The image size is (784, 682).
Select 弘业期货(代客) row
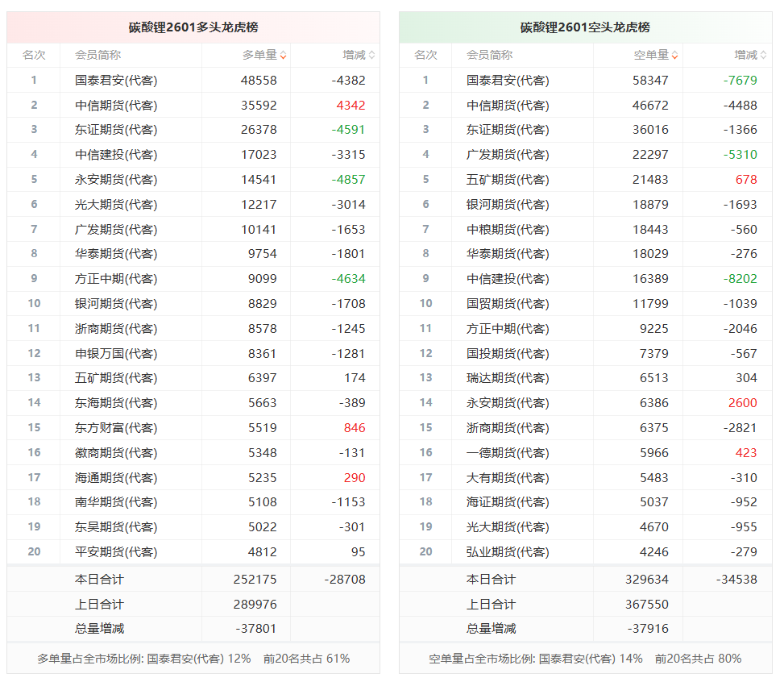pos(586,552)
